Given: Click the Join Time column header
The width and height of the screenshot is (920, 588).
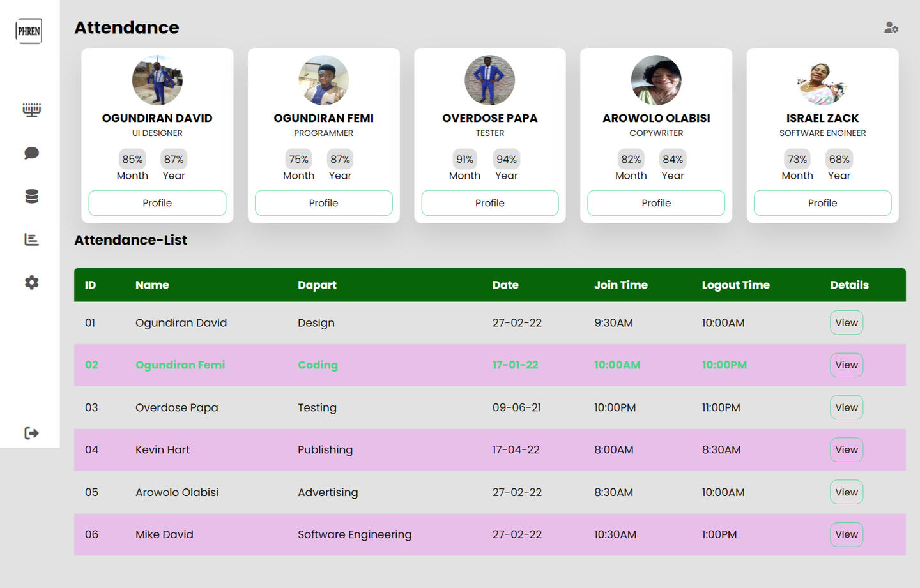Looking at the screenshot, I should pos(620,285).
